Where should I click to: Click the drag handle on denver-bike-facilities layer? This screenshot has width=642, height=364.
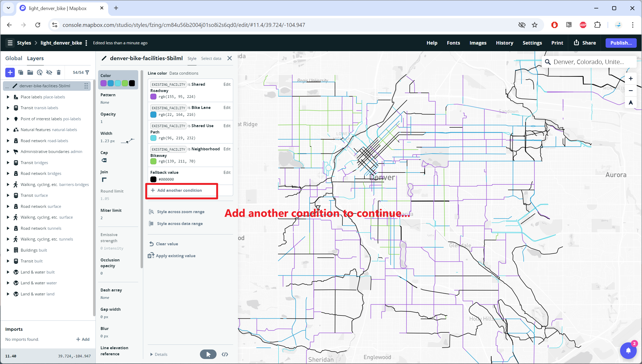[86, 86]
